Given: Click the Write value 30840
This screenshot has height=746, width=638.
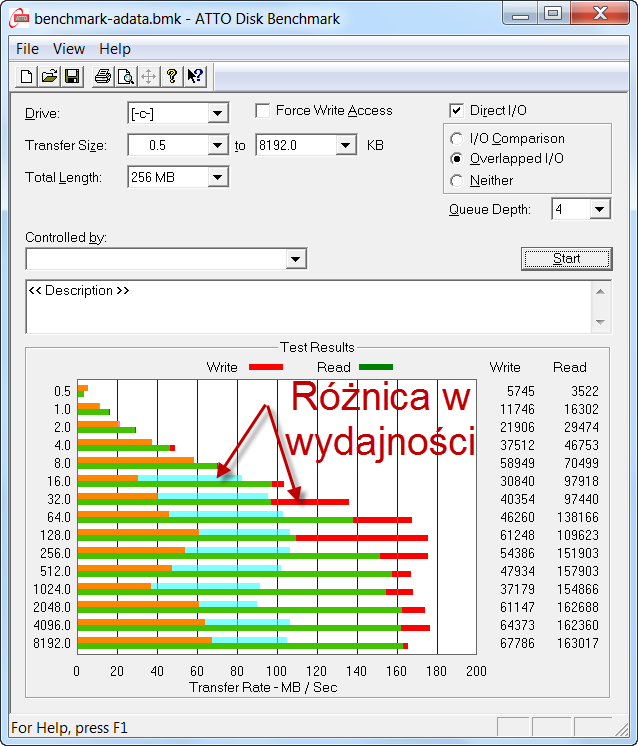Looking at the screenshot, I should click(517, 481).
